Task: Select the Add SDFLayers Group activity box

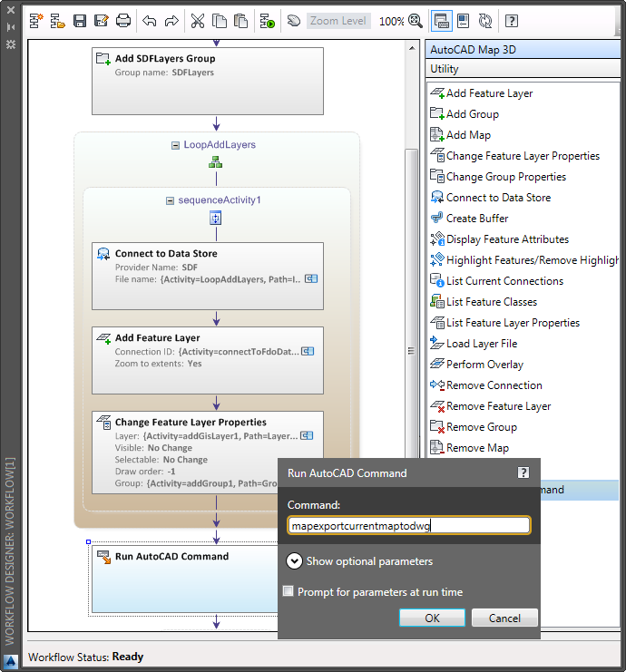Action: (x=208, y=81)
